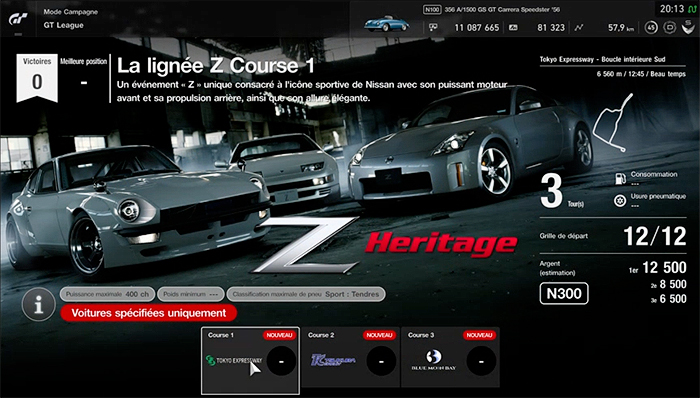Viewport: 700px width, 398px height.
Task: Click the sportsmanship rating S emblem
Action: coord(689,27)
